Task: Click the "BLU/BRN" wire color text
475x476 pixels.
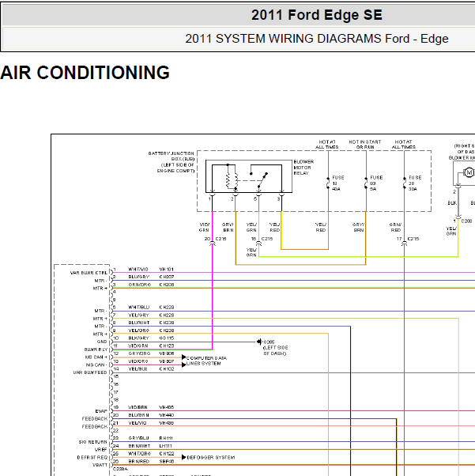Action: (138, 415)
